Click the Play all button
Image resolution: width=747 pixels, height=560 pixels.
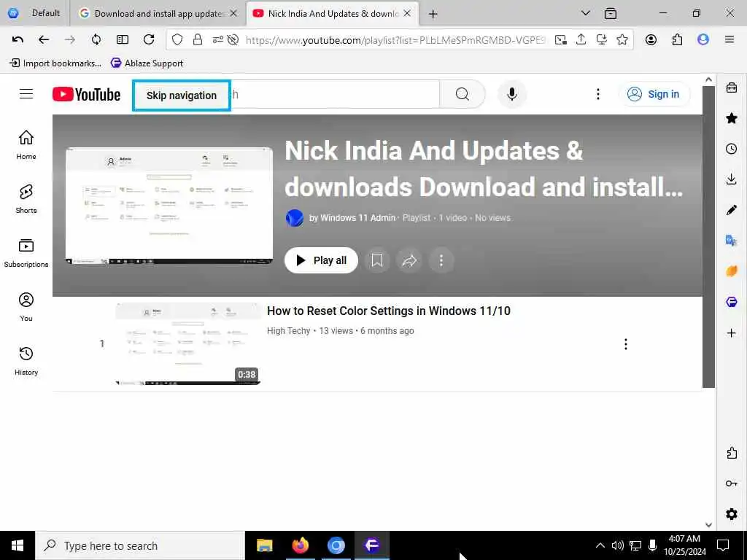pos(321,260)
